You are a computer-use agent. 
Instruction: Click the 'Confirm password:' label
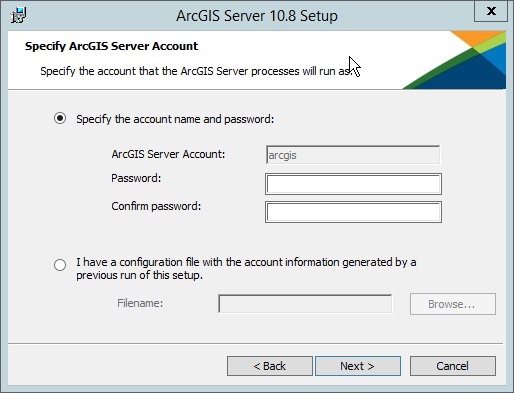click(x=156, y=206)
